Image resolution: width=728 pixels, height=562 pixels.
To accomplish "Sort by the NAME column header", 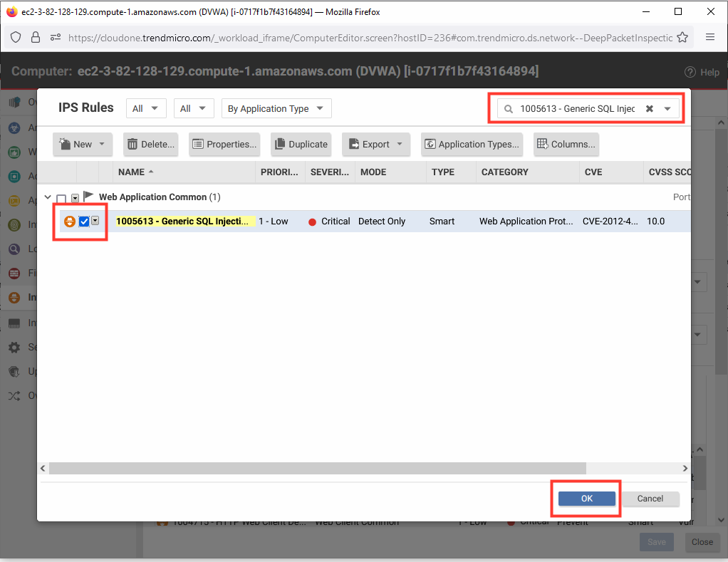I will [184, 172].
